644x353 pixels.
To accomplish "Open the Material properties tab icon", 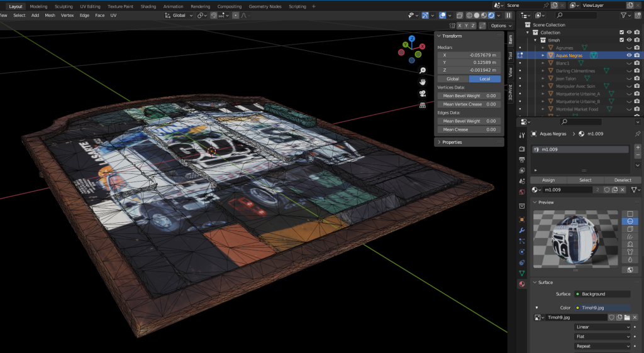I will (x=521, y=284).
